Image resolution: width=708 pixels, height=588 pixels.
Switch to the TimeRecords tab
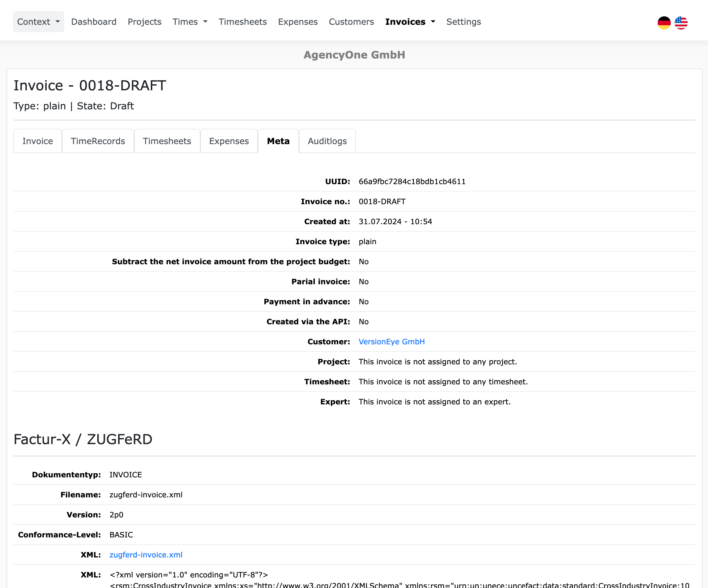[x=98, y=141]
